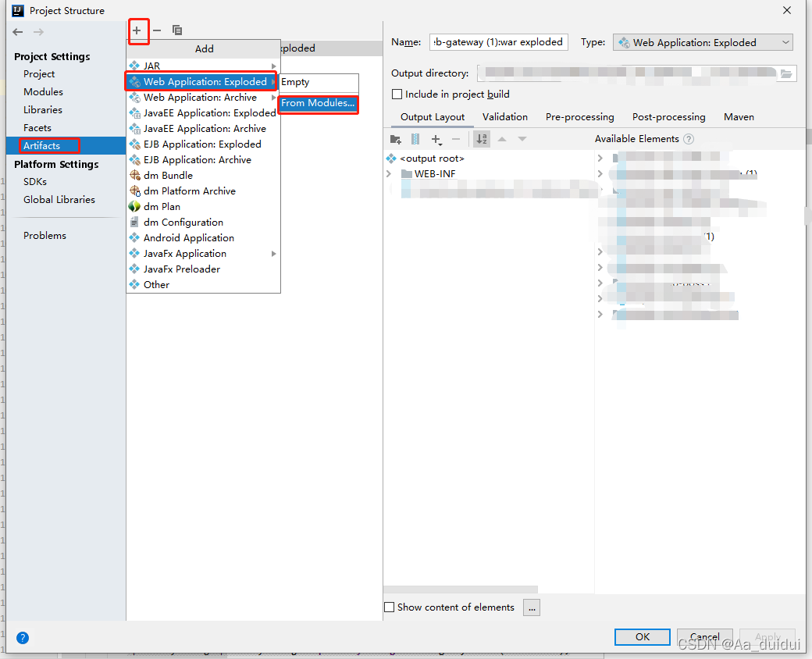Expand first Available Elements tree node

tap(600, 158)
